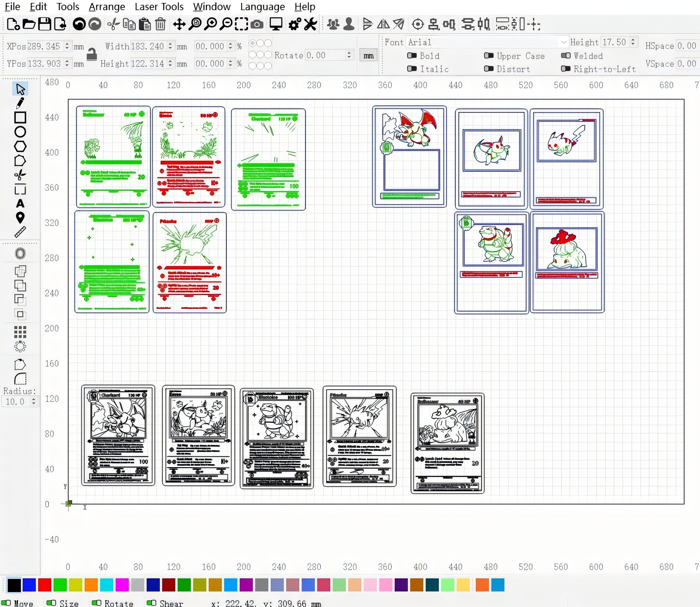Open the Window menu
Image resolution: width=700 pixels, height=607 pixels.
(x=212, y=7)
